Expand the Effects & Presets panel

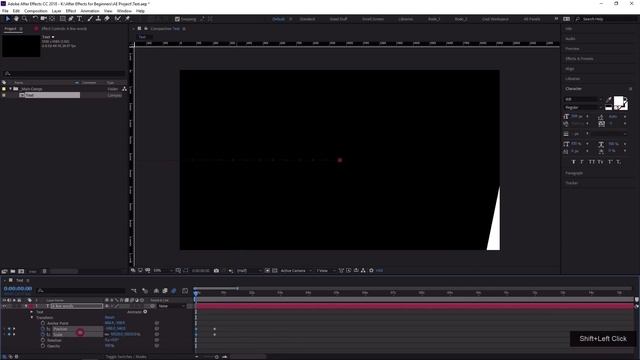[579, 59]
